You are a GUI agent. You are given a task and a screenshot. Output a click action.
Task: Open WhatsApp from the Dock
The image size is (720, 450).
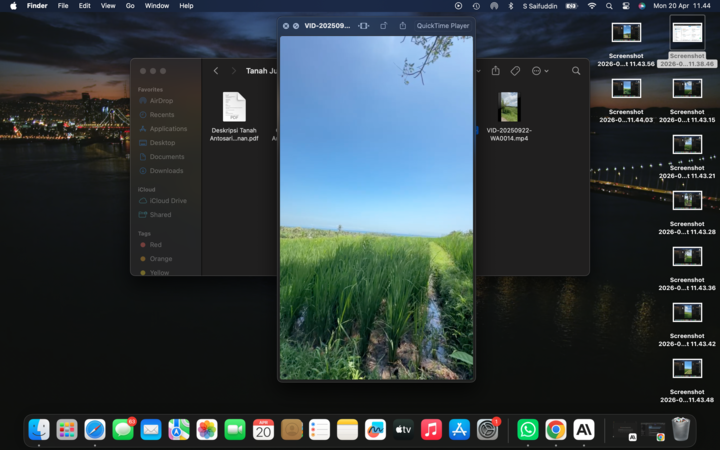point(527,429)
